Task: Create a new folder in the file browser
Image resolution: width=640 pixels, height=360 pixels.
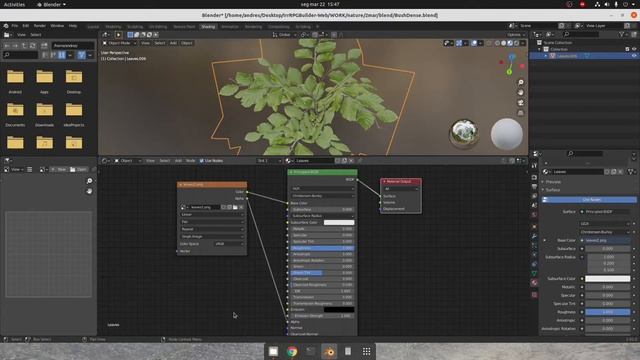Action: [x=44, y=46]
